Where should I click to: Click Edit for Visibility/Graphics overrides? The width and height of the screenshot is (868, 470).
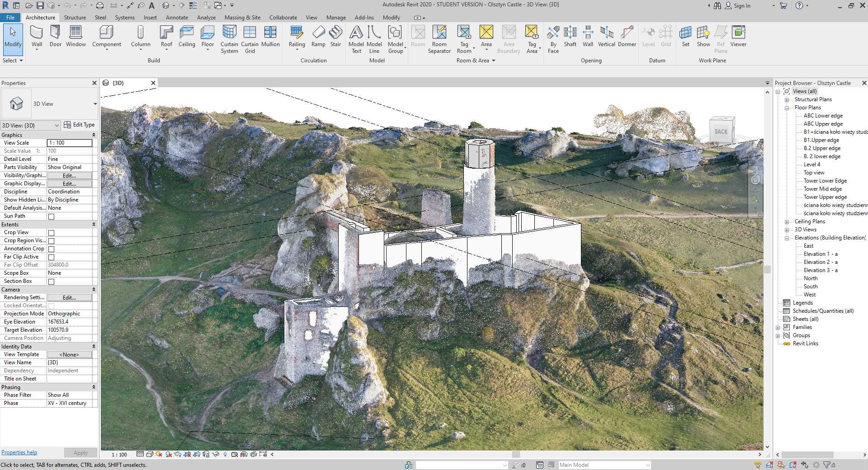(69, 175)
